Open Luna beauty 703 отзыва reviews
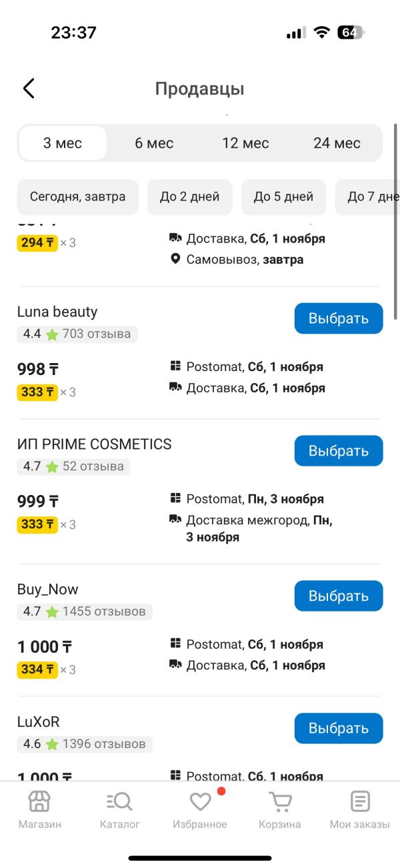The image size is (400, 868). 97,334
